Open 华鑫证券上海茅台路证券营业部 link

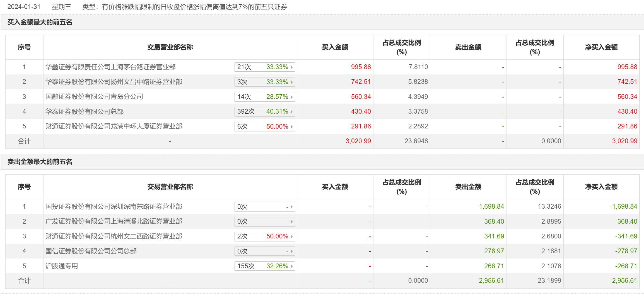click(x=110, y=67)
